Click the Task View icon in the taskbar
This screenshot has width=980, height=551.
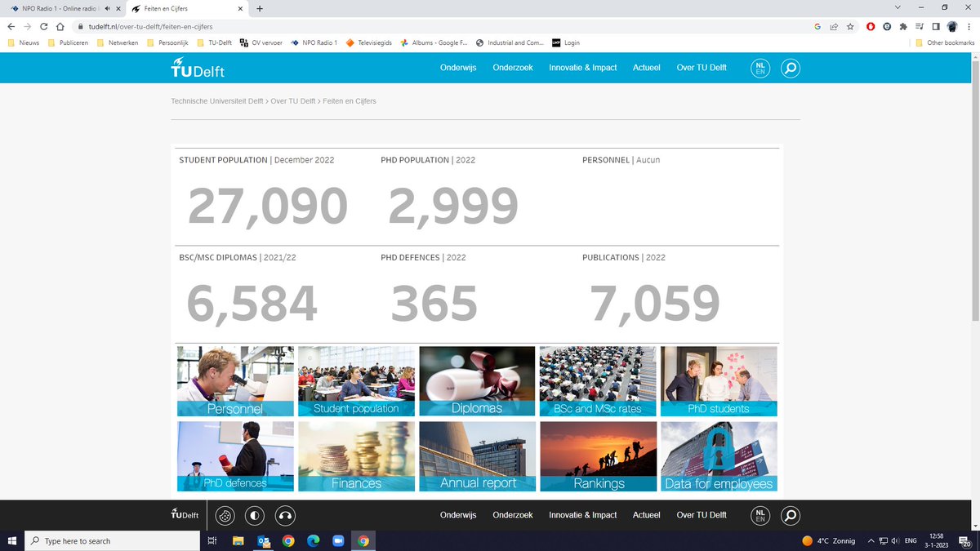212,541
